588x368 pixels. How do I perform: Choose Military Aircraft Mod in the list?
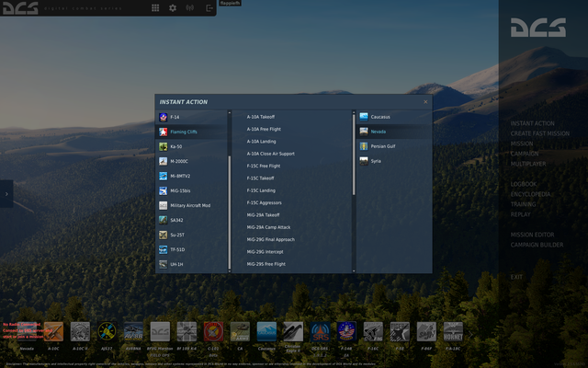click(x=191, y=205)
